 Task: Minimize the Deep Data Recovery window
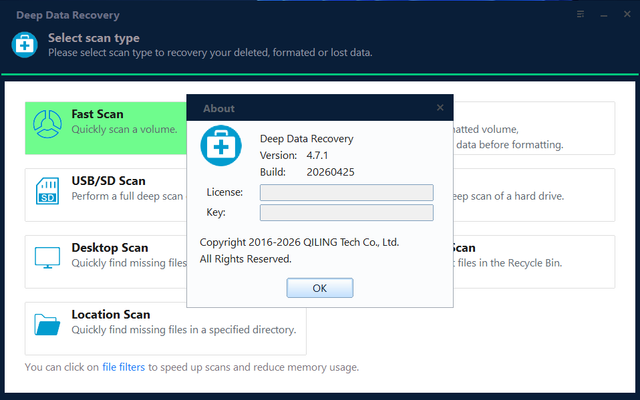604,15
